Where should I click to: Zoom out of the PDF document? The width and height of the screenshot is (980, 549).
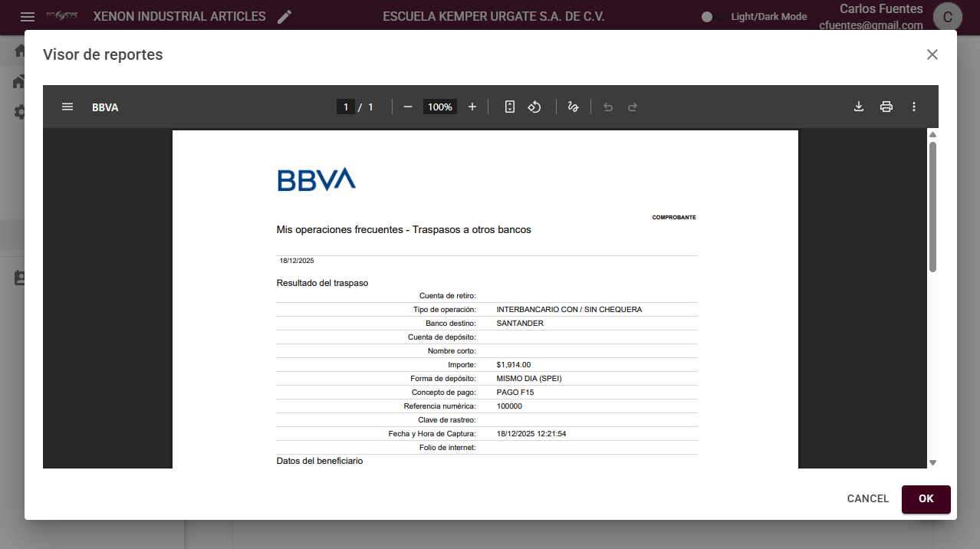pos(408,107)
